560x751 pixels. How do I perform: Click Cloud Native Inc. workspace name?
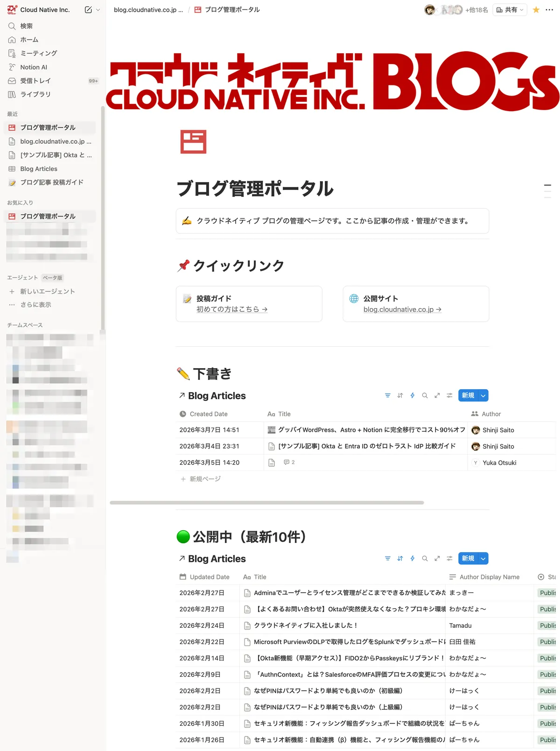coord(45,9)
